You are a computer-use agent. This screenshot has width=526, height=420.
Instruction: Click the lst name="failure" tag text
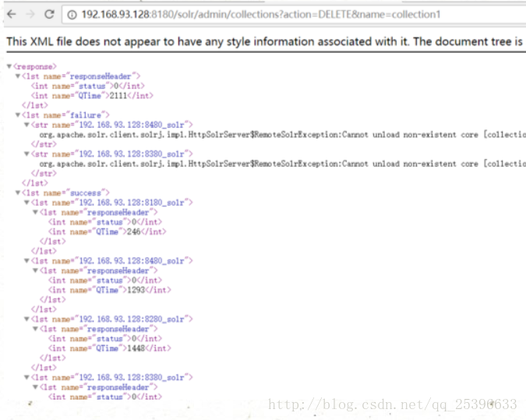pos(65,115)
